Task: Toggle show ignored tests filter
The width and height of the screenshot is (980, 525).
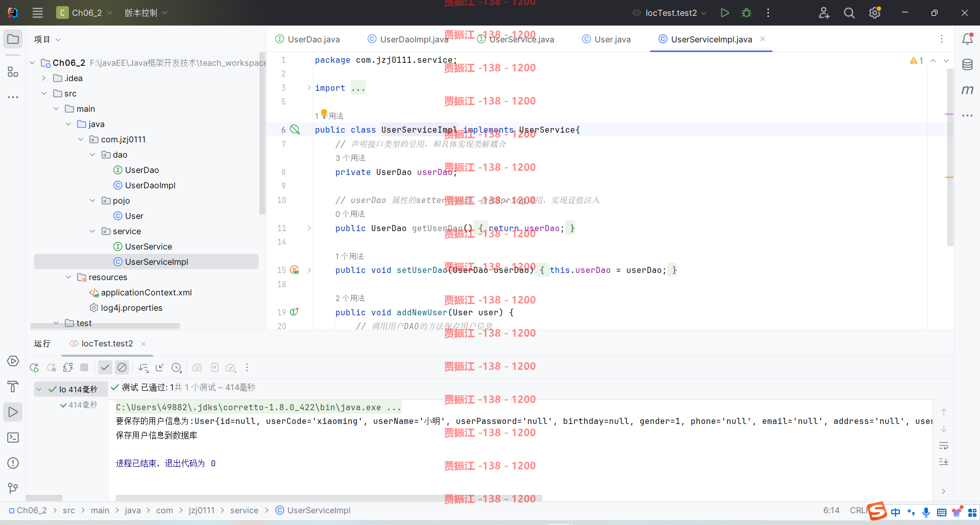Action: (122, 367)
